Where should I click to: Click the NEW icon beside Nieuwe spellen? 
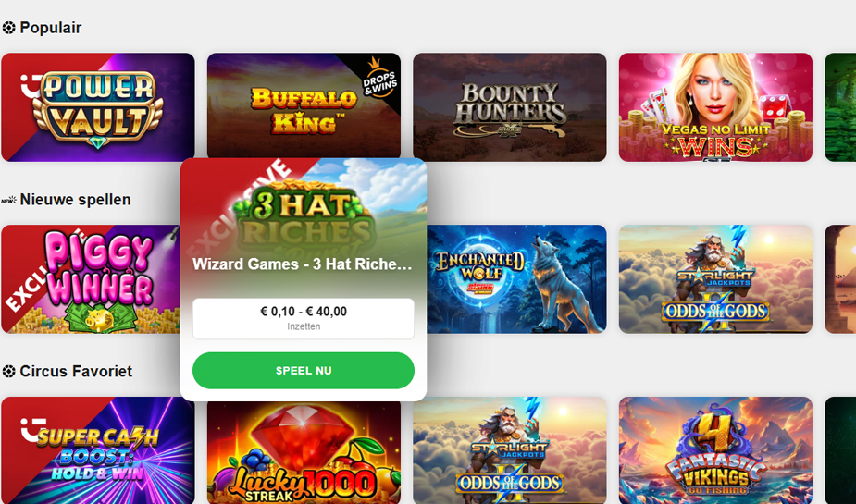click(8, 200)
